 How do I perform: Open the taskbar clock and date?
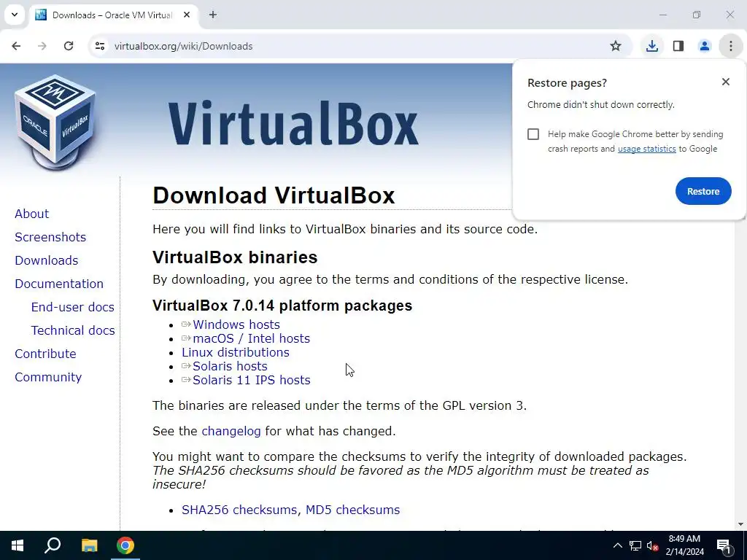tap(684, 545)
